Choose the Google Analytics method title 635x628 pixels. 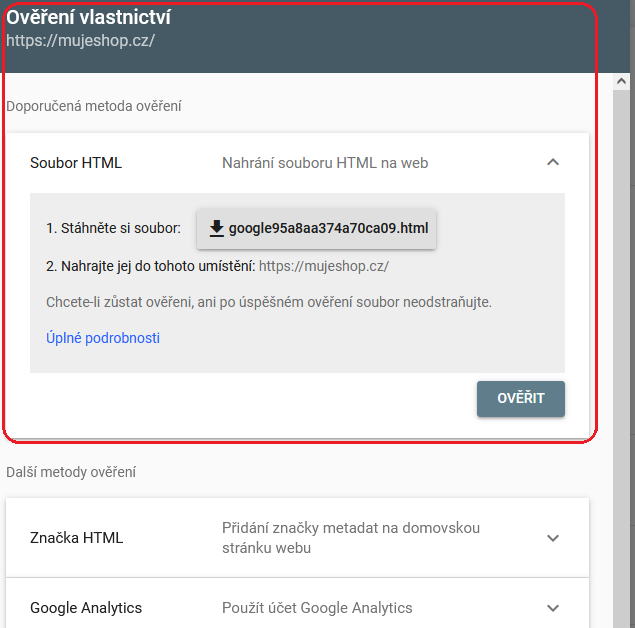tap(86, 608)
